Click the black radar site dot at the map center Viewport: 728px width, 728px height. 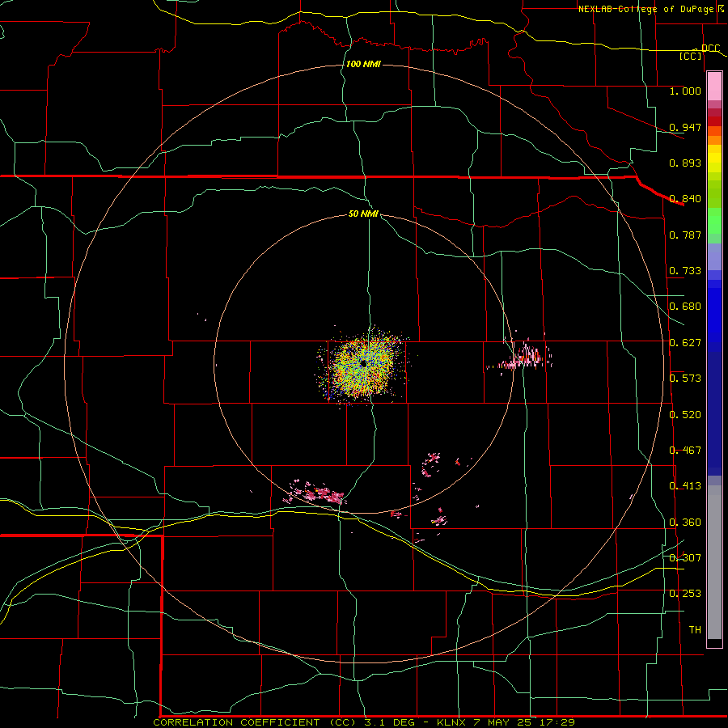point(363,363)
